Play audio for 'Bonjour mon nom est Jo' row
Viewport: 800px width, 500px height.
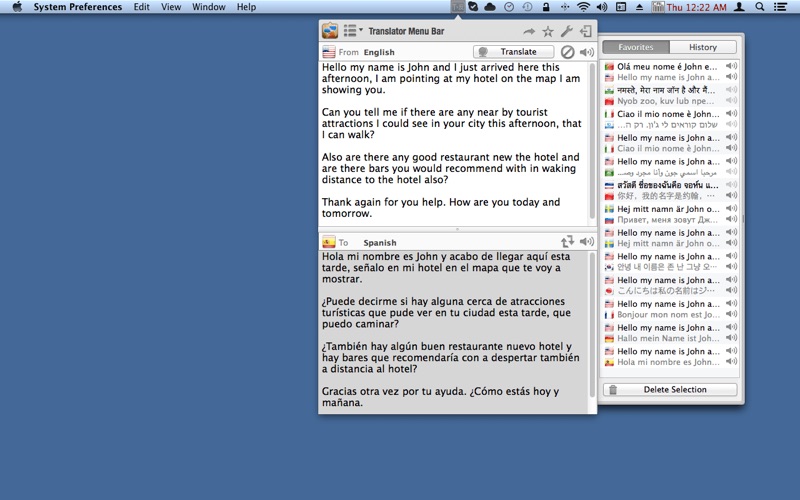click(732, 314)
